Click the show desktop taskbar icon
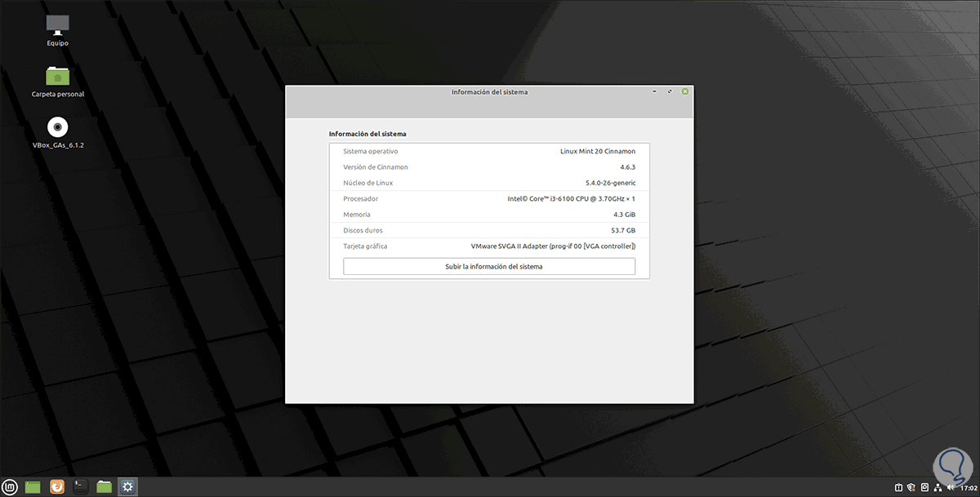Viewport: 980px width, 497px height. [x=33, y=486]
